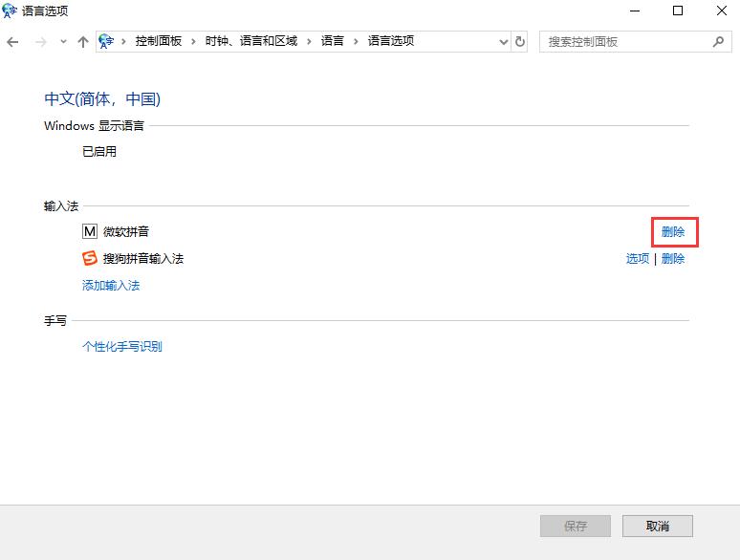Click the location icon in the address bar
The height and width of the screenshot is (560, 740).
click(x=107, y=42)
